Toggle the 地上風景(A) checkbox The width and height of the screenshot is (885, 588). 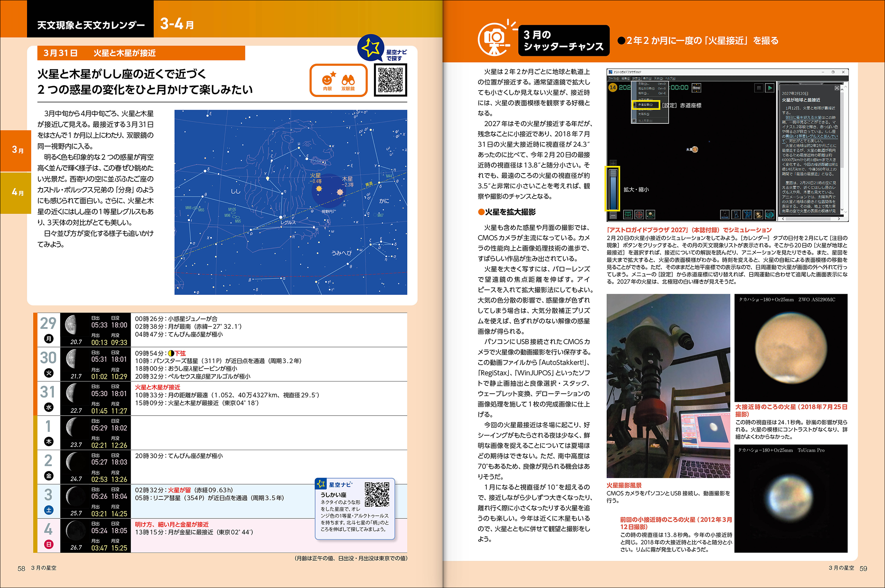click(x=634, y=121)
